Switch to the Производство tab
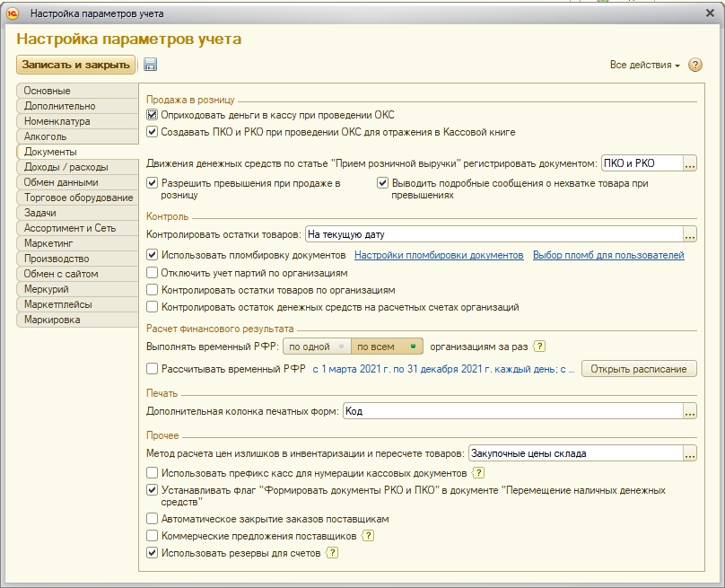The width and height of the screenshot is (725, 588). [78, 259]
